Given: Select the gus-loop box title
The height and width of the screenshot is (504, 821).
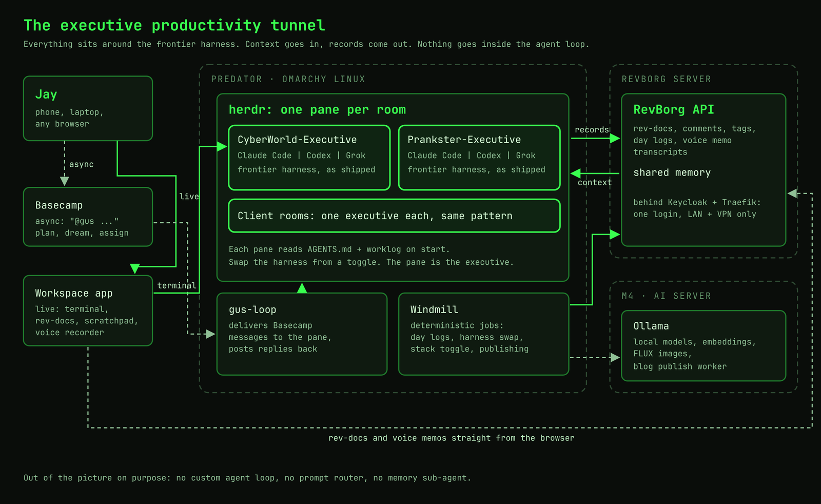Looking at the screenshot, I should (252, 309).
